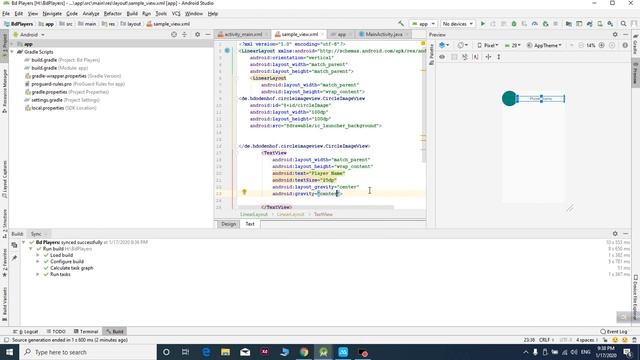Screen dimensions: 640x360
Task: Open the TODO tool window button
Action: [x=56, y=331]
